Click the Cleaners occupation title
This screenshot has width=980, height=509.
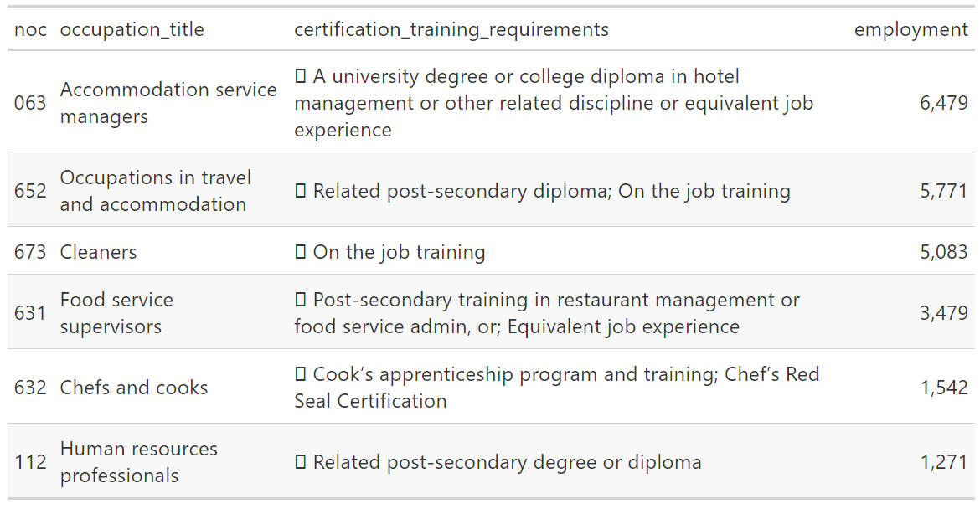[98, 253]
